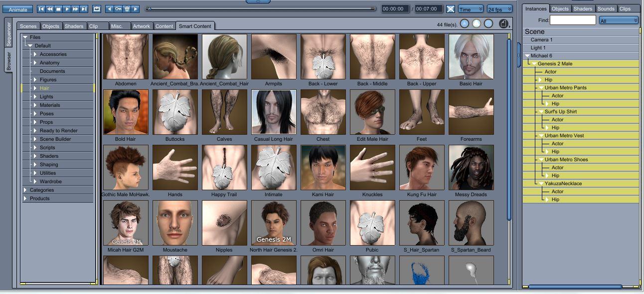Open the 24 fps dropdown
Image resolution: width=644 pixels, height=294 pixels.
pyautogui.click(x=499, y=9)
